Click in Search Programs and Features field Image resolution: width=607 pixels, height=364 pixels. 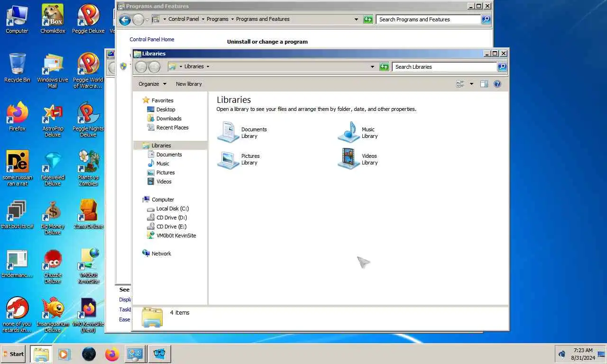[428, 19]
